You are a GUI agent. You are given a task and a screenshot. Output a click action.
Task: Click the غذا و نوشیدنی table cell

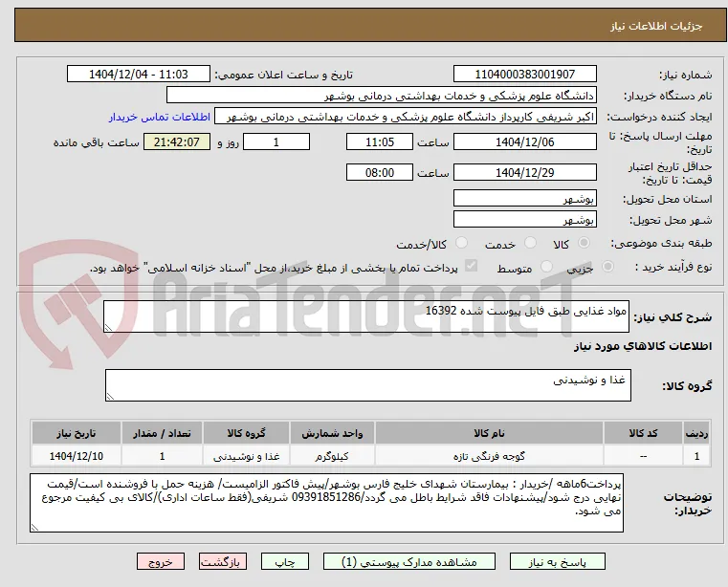(x=246, y=456)
